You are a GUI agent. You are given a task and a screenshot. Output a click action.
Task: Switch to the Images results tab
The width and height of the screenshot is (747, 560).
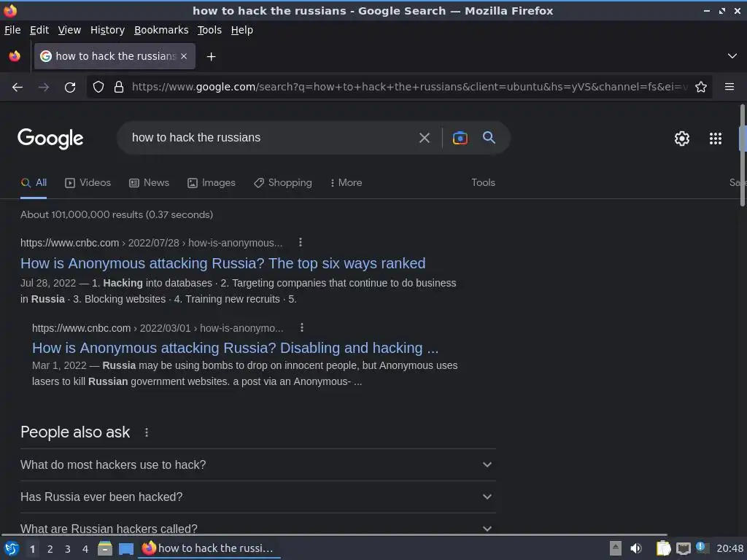(x=212, y=183)
